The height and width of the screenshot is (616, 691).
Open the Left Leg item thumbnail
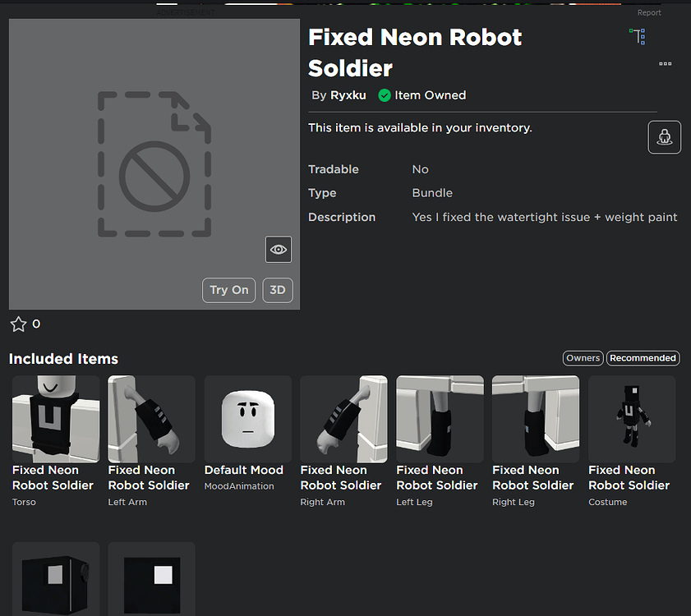click(440, 419)
